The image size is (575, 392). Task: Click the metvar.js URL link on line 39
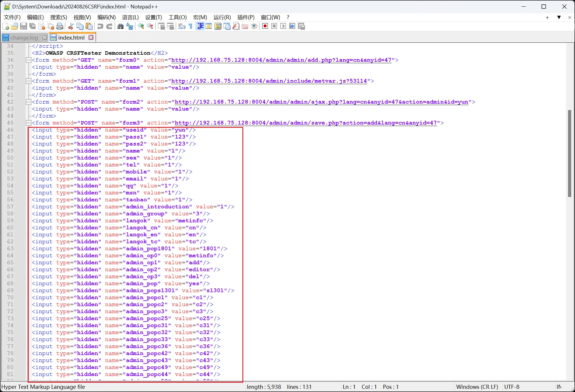(269, 81)
